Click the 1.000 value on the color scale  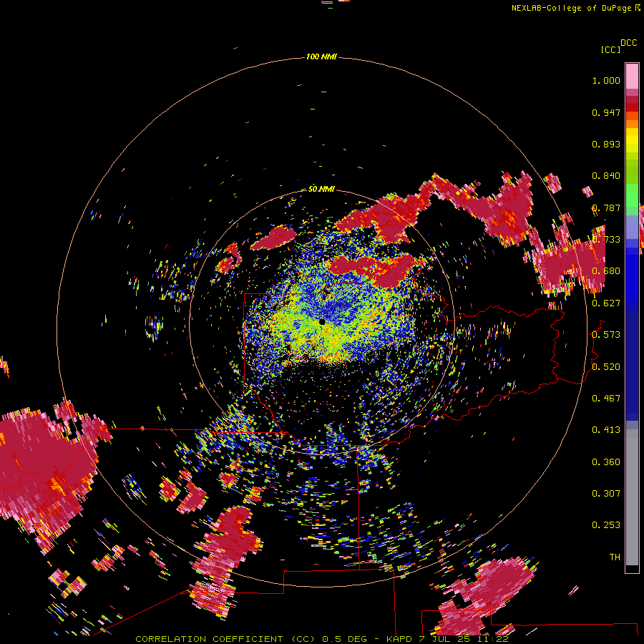click(x=606, y=80)
